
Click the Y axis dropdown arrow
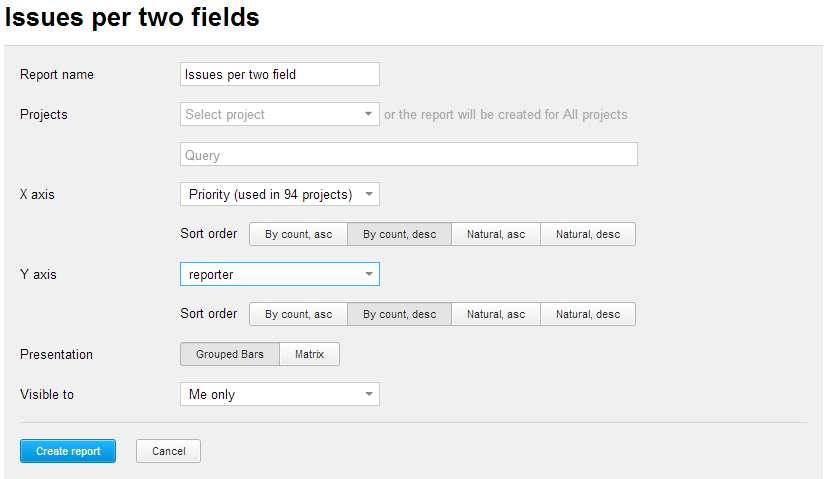(369, 274)
